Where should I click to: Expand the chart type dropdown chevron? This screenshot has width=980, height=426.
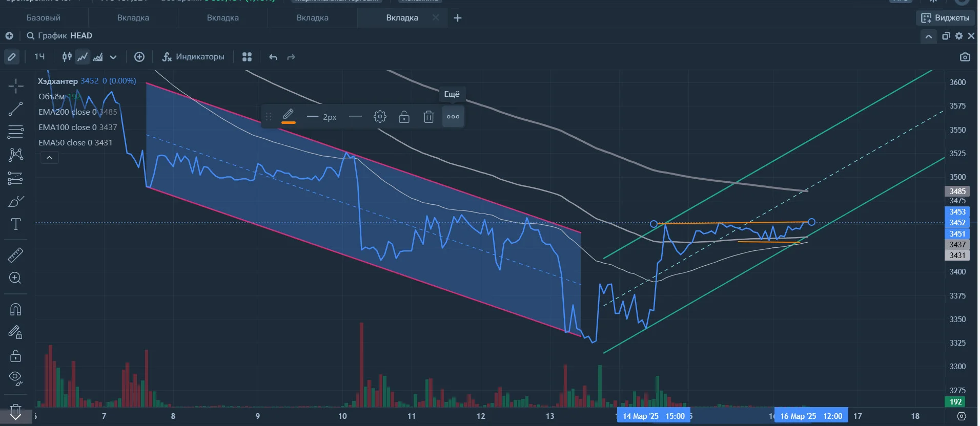pyautogui.click(x=113, y=57)
